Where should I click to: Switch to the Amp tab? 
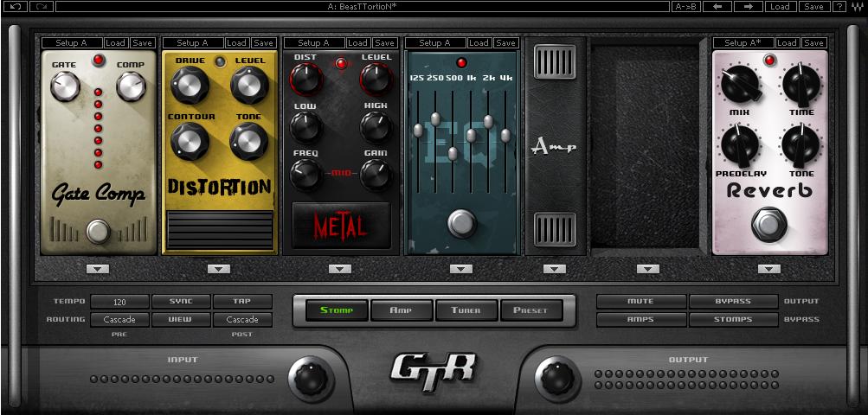click(x=402, y=310)
